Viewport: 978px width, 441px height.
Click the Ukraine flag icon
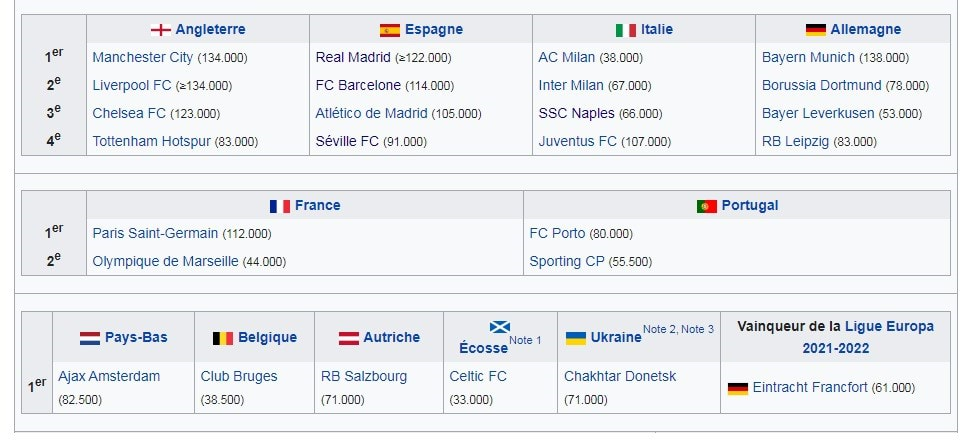(576, 338)
